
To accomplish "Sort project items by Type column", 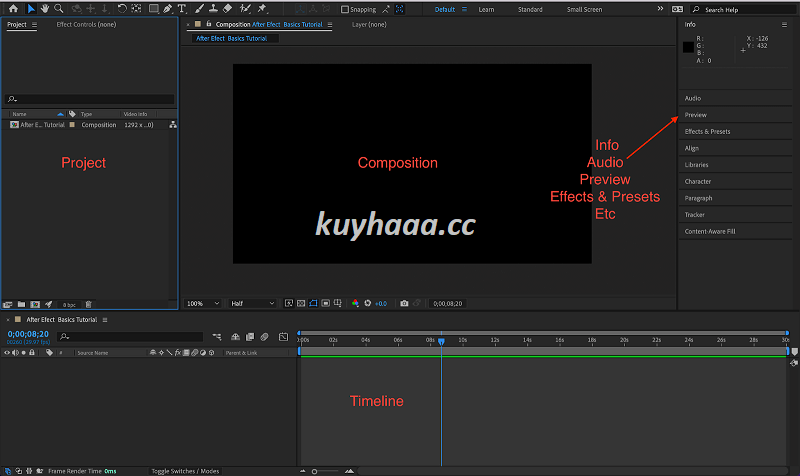I will (x=86, y=114).
